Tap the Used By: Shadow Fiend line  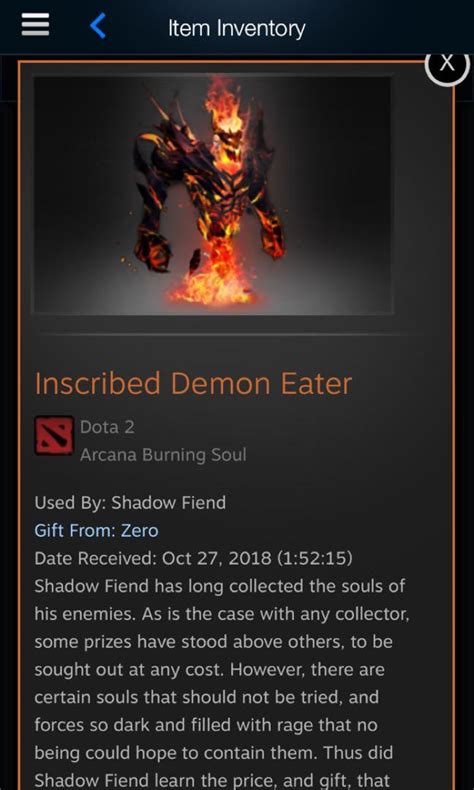tap(130, 502)
